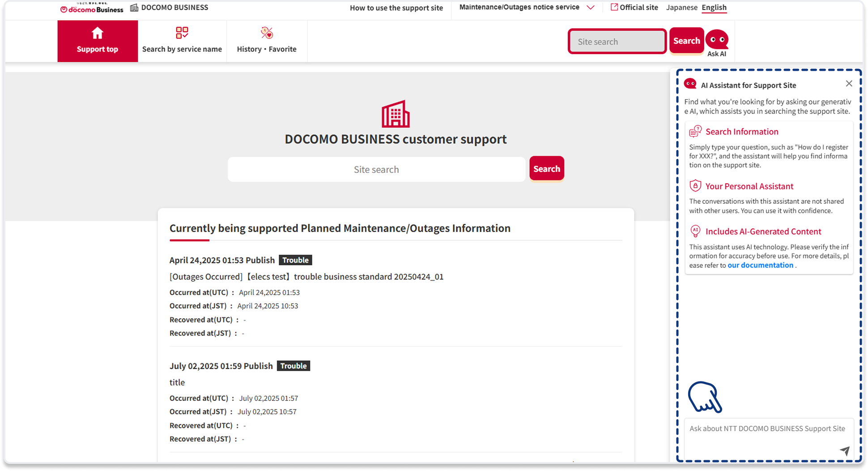Click the Ask AI chatbot icon
The image size is (868, 471).
coord(717,40)
